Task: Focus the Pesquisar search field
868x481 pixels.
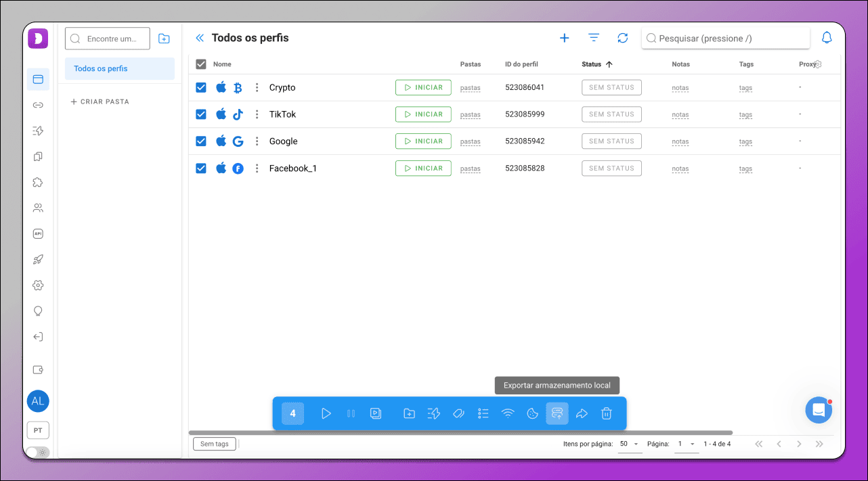Action: tap(726, 39)
